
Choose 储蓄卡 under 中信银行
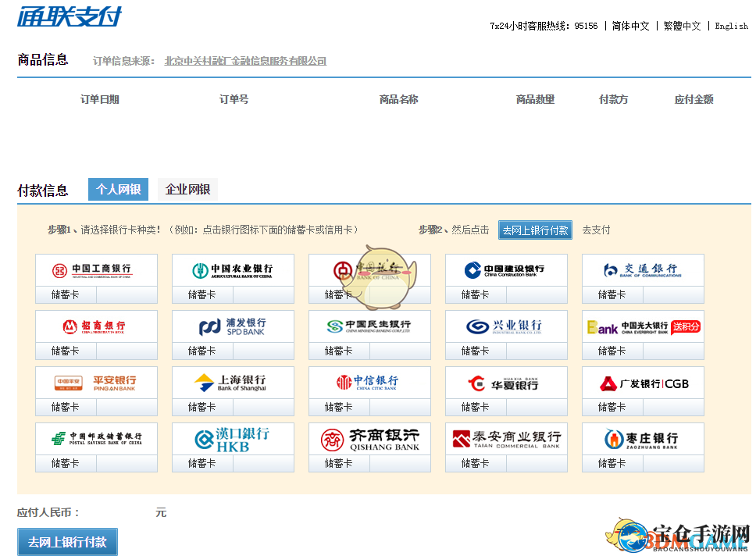pyautogui.click(x=339, y=408)
